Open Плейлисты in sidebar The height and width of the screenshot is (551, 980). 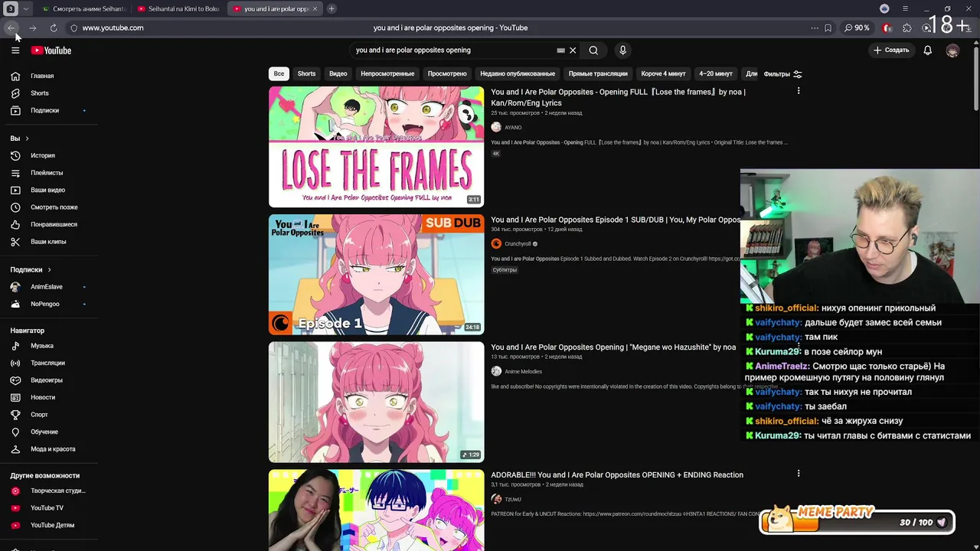pyautogui.click(x=46, y=173)
